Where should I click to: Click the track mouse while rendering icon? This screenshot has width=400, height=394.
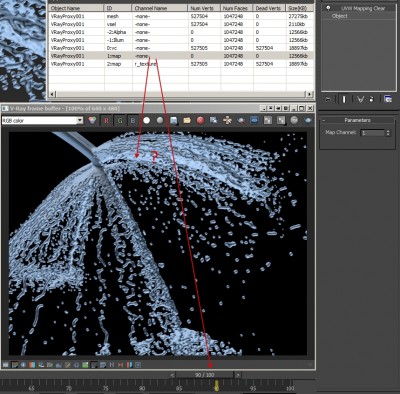pos(227,120)
